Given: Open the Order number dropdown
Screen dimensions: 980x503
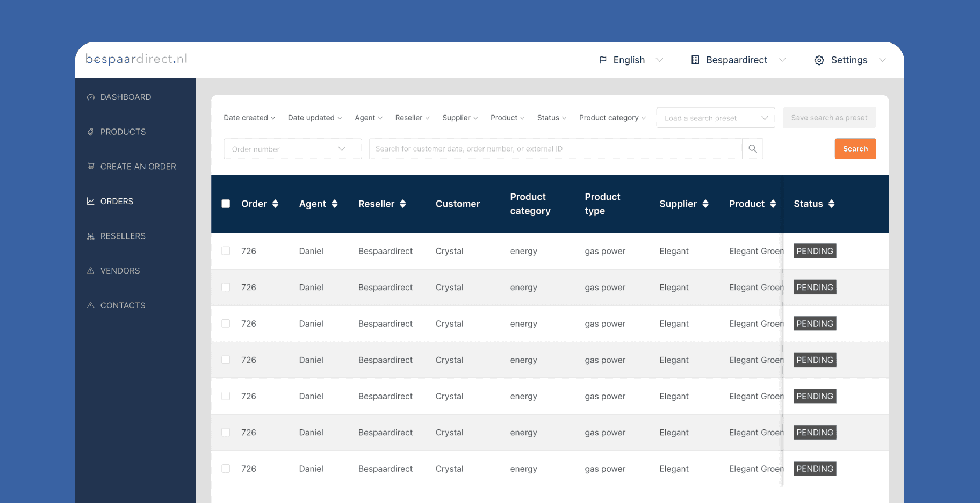Looking at the screenshot, I should click(x=292, y=149).
